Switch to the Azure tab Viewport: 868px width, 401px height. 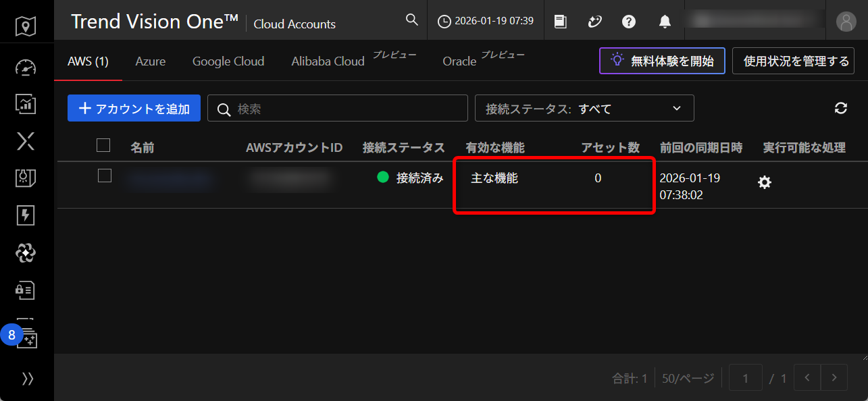[150, 61]
